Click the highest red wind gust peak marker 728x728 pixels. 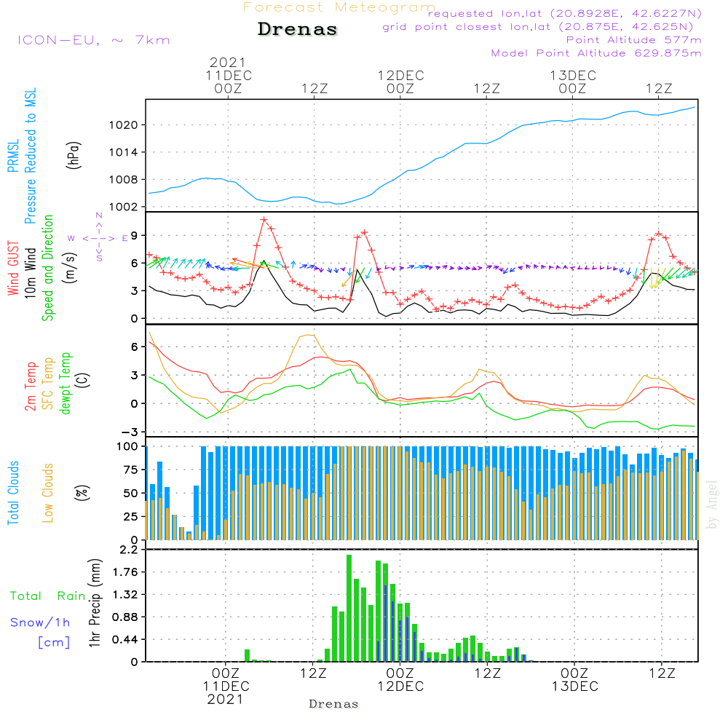(x=264, y=220)
